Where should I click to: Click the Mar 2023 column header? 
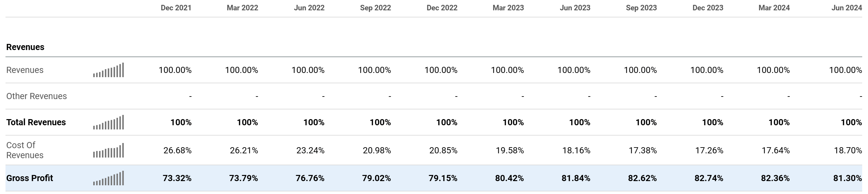[x=508, y=8]
